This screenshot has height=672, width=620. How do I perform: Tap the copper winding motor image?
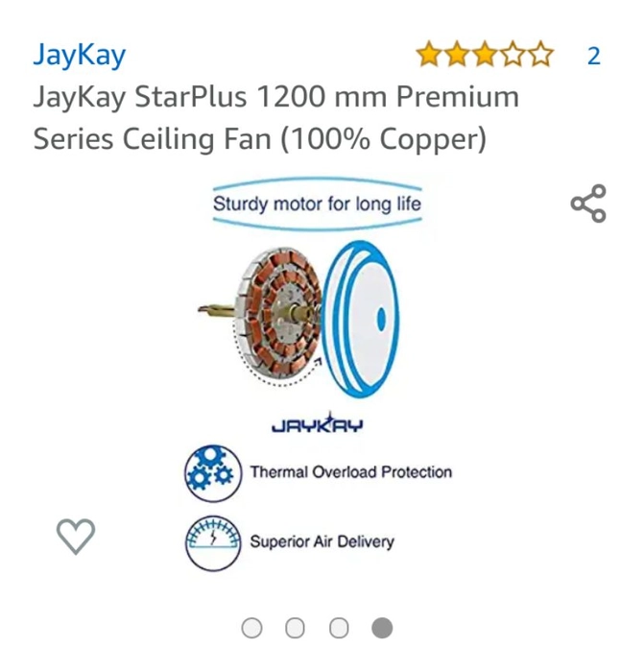tap(261, 316)
